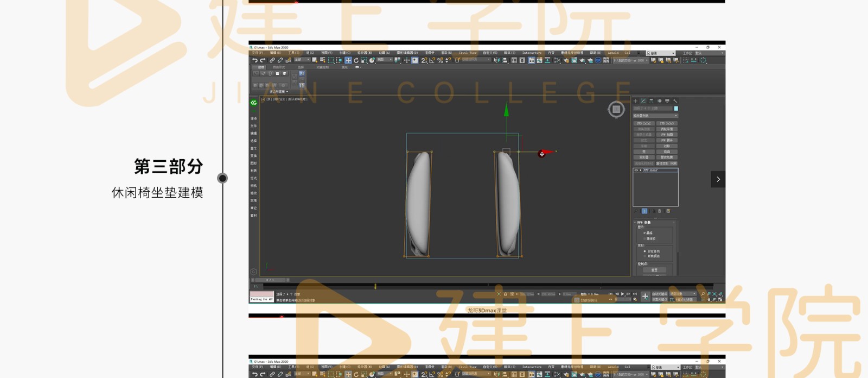Click the object color swatch beside name field

click(x=676, y=109)
